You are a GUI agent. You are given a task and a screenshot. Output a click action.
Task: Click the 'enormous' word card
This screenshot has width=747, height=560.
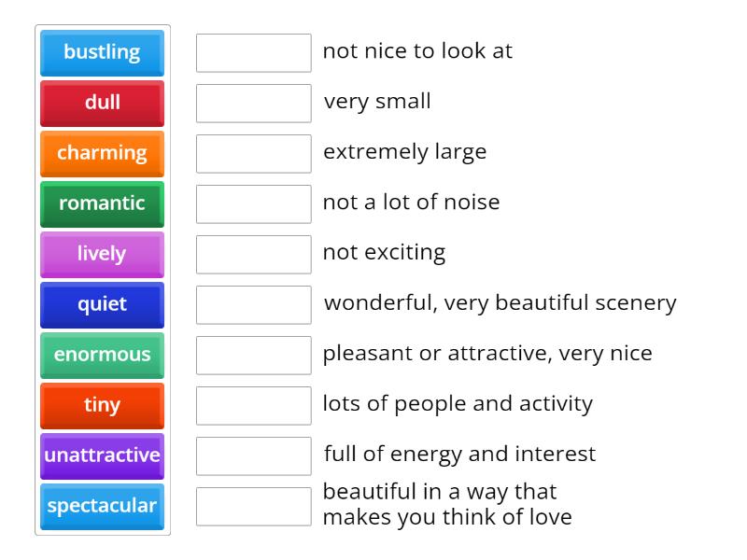coord(102,356)
